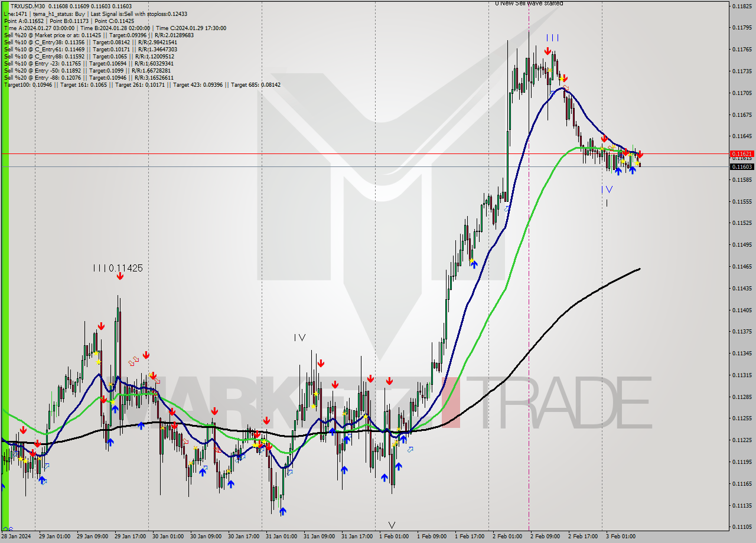Click the '29 Jan 09:00' time label

point(92,537)
